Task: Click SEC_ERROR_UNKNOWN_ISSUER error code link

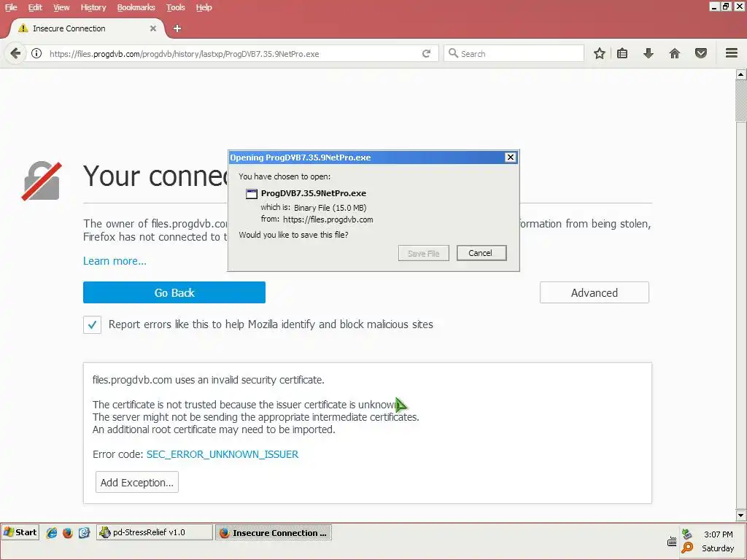Action: pos(222,454)
